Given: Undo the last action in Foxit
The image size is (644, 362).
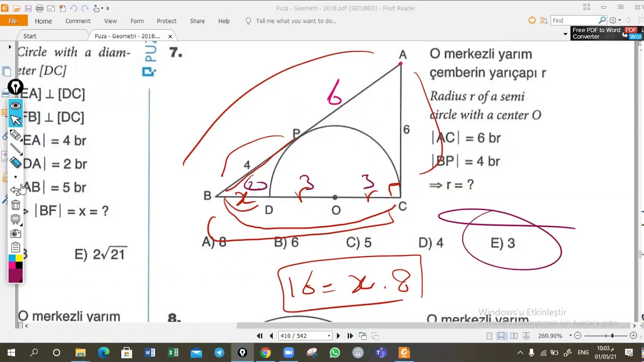Looking at the screenshot, I should [x=73, y=9].
